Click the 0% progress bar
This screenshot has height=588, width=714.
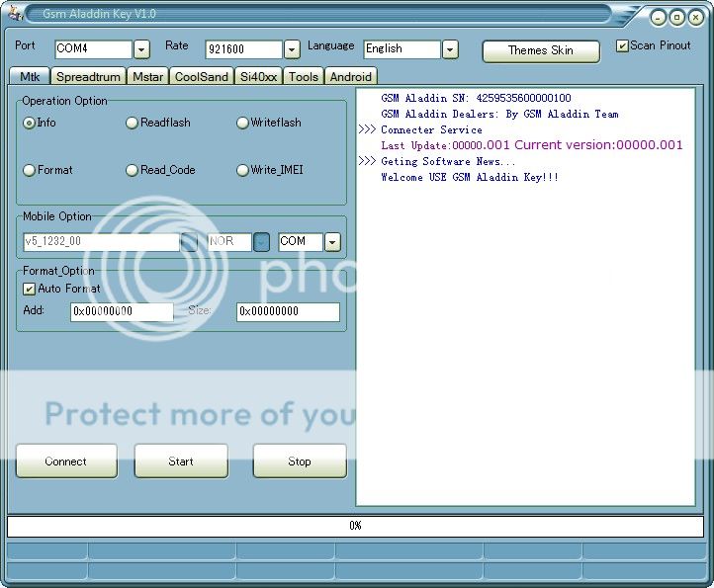tap(355, 526)
